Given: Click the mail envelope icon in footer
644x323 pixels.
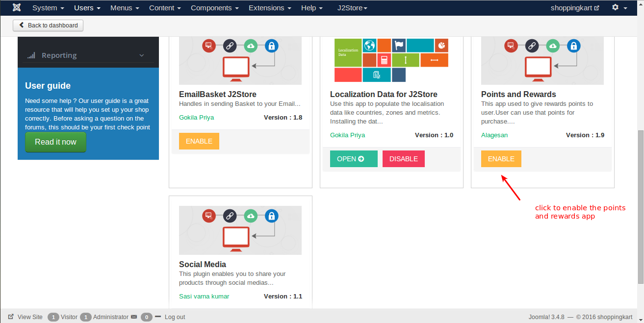Looking at the screenshot, I should [134, 317].
